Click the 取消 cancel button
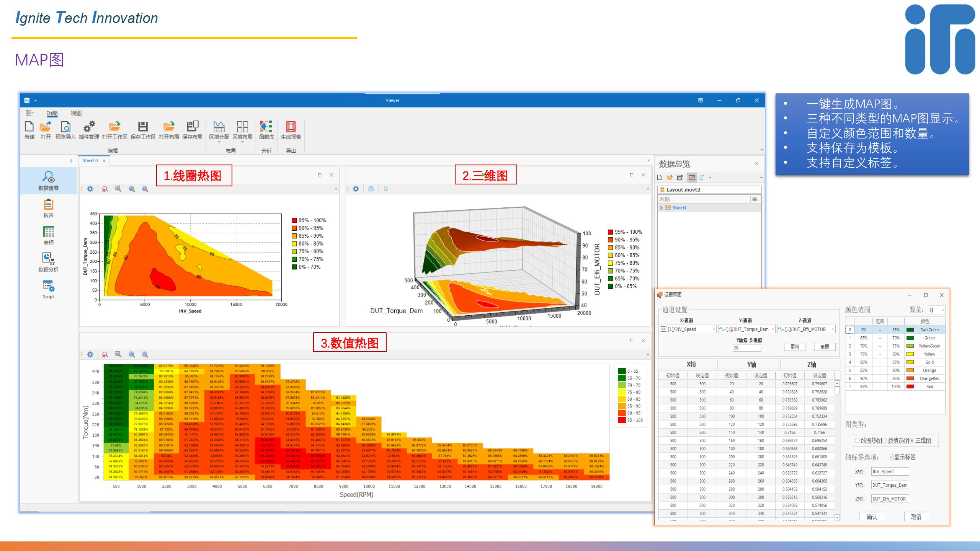The width and height of the screenshot is (980, 551). [916, 517]
